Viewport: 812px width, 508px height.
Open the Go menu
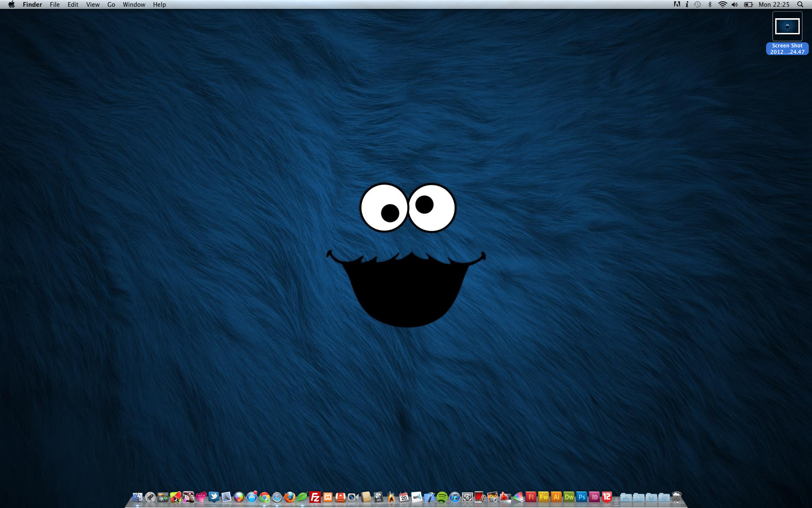(x=111, y=4)
